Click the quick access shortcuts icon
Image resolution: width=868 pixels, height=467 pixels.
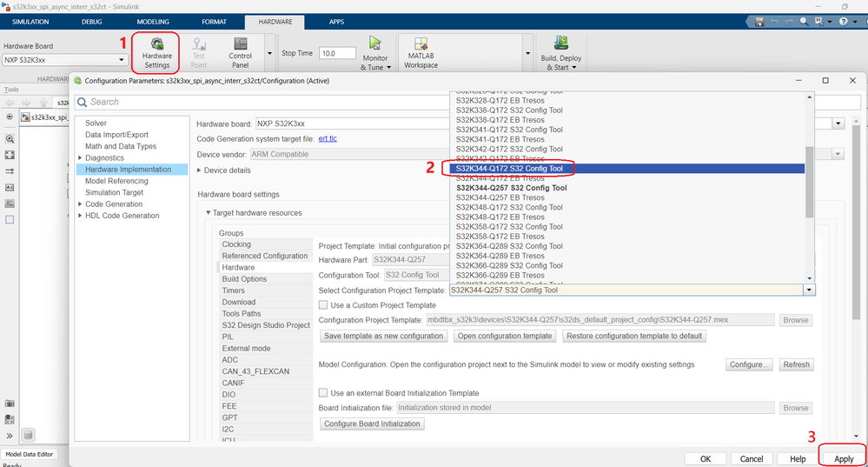click(x=818, y=22)
